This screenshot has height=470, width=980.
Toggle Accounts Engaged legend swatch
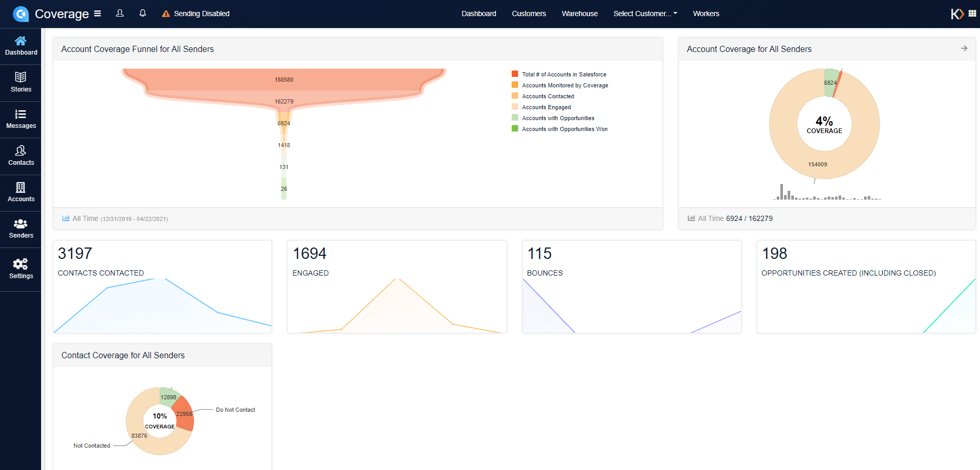click(x=515, y=107)
